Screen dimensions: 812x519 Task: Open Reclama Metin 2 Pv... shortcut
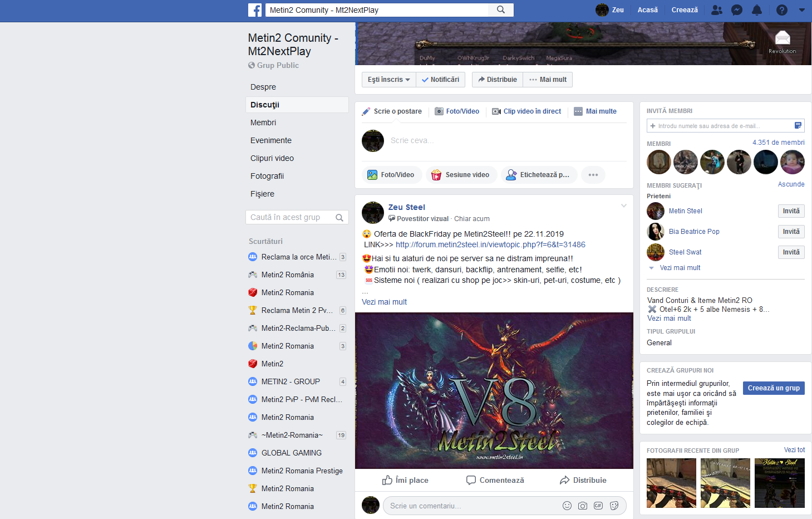point(297,310)
